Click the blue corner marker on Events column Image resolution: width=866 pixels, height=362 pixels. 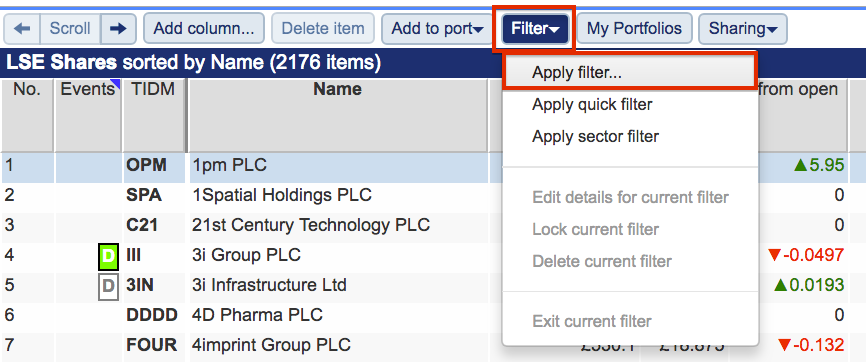pyautogui.click(x=116, y=83)
